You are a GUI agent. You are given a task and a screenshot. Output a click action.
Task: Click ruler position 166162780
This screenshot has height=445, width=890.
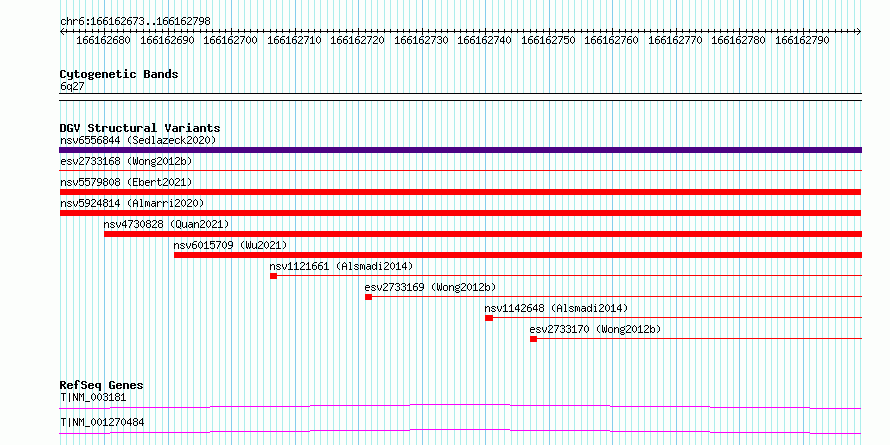pos(739,41)
